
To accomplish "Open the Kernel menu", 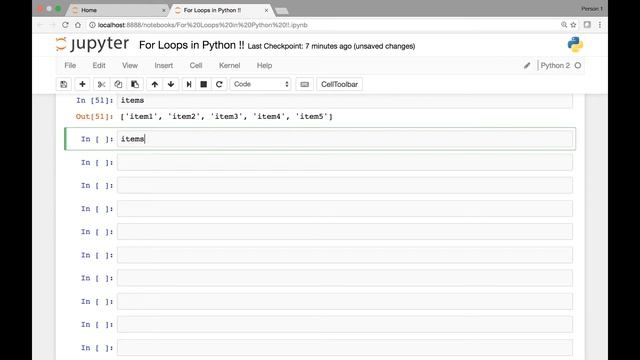I will [x=229, y=65].
